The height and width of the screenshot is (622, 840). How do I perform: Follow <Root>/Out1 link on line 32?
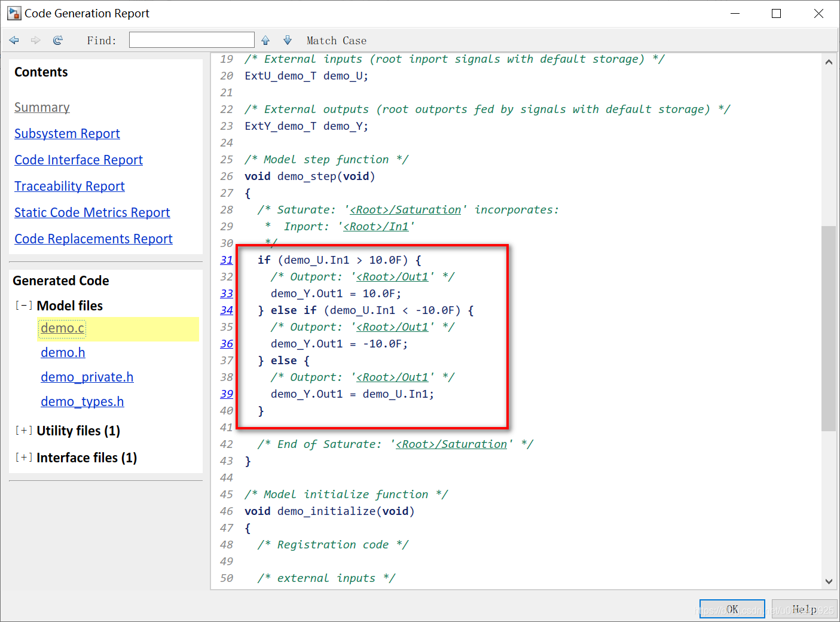393,276
